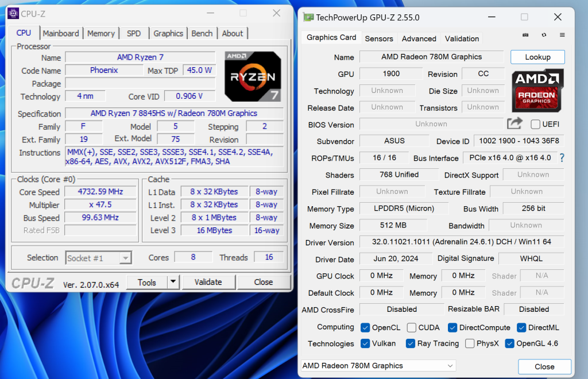
Task: Open the AMD Radeon 780M GPU selector dropdown
Action: point(378,366)
